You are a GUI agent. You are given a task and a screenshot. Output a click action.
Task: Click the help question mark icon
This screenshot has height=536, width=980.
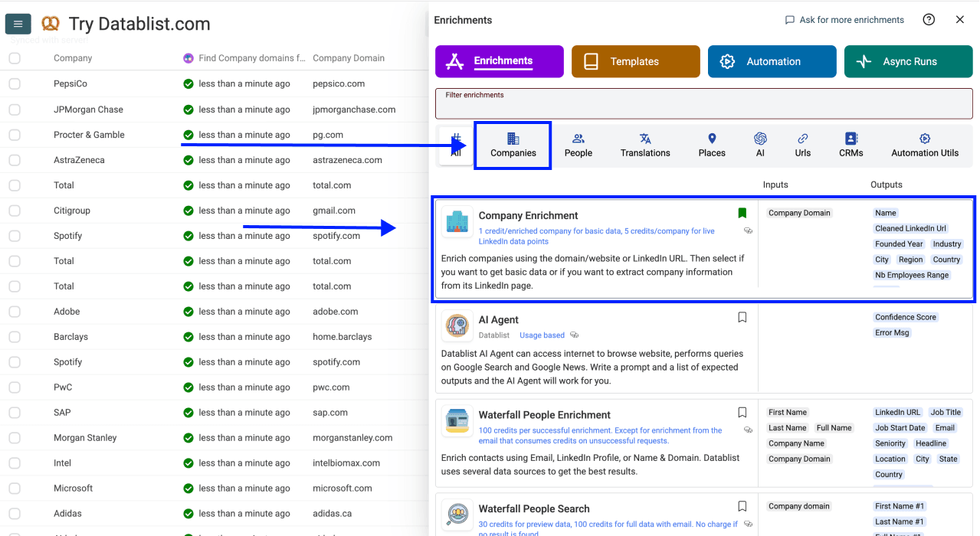[x=929, y=19]
